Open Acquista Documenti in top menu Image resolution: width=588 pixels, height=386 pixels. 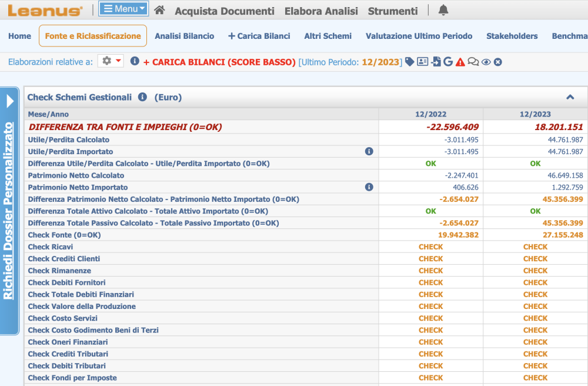225,11
